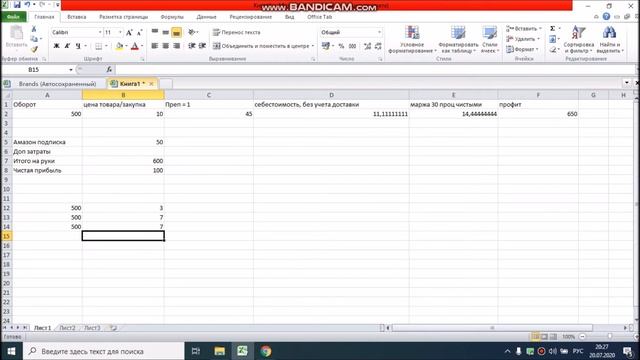
Task: Click Перенос текста wrap text button
Action: (236, 32)
